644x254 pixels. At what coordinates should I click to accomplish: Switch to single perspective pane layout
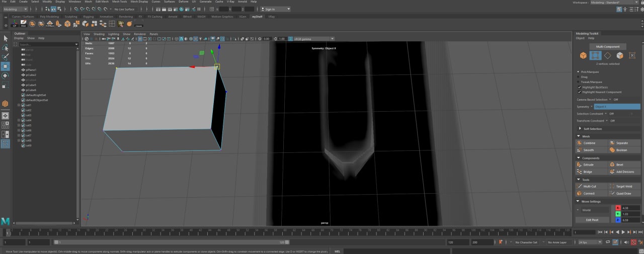[x=5, y=116]
